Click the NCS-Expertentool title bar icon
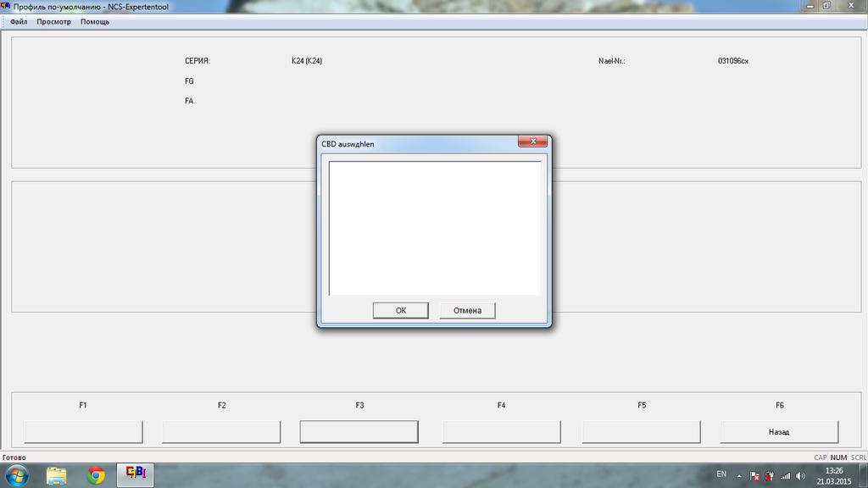 (6, 6)
